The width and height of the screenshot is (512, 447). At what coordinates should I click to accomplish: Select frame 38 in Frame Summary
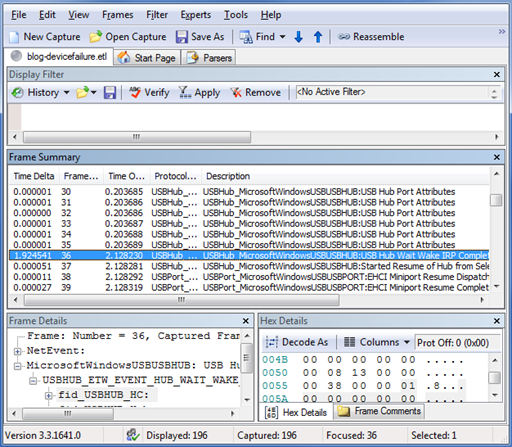coord(249,277)
